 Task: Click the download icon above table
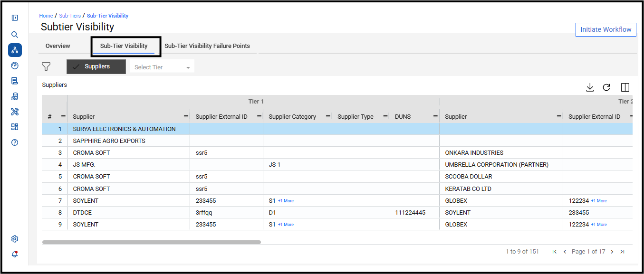click(x=590, y=87)
